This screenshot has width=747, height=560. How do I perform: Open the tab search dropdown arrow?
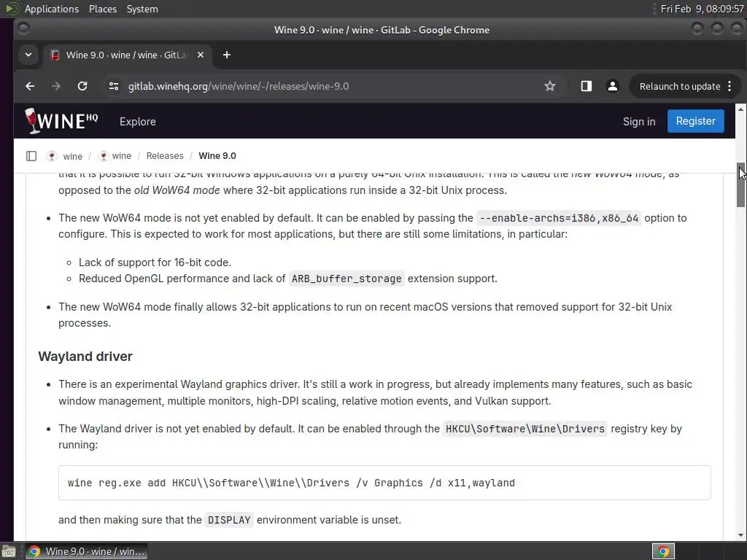[x=28, y=55]
